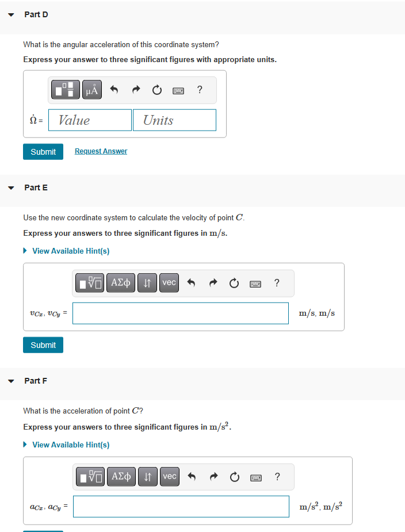The image size is (405, 532).
Task: Open the μÅ units menu in Part D
Action: pyautogui.click(x=91, y=89)
